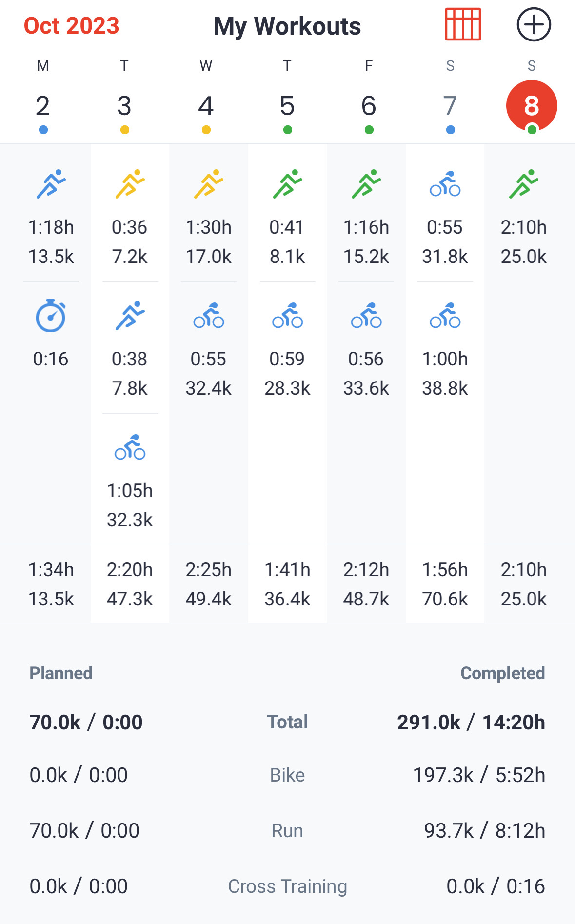Open Thursday's 0:59 28.3k bike icon
The height and width of the screenshot is (924, 575).
pos(287,316)
